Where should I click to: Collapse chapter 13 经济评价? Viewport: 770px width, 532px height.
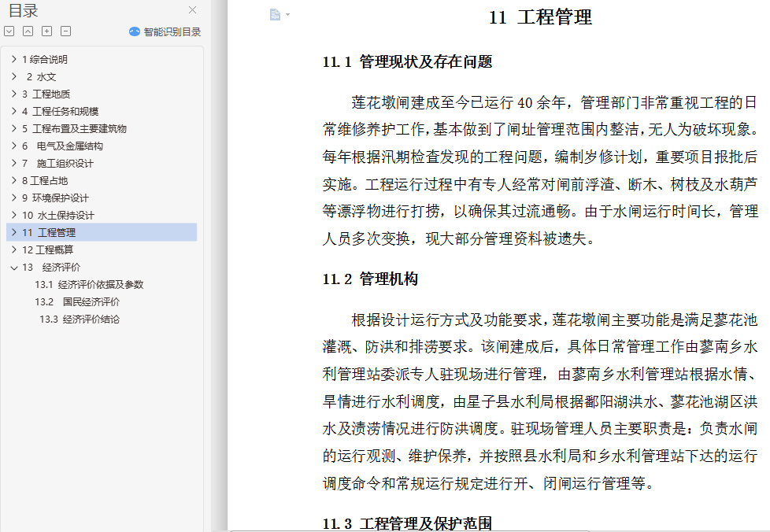[13, 268]
